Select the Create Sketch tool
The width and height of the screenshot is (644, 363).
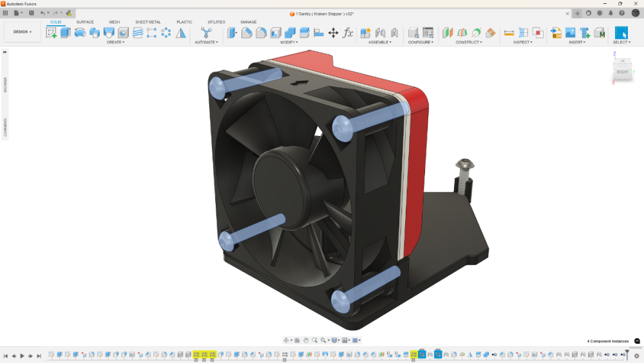click(52, 33)
